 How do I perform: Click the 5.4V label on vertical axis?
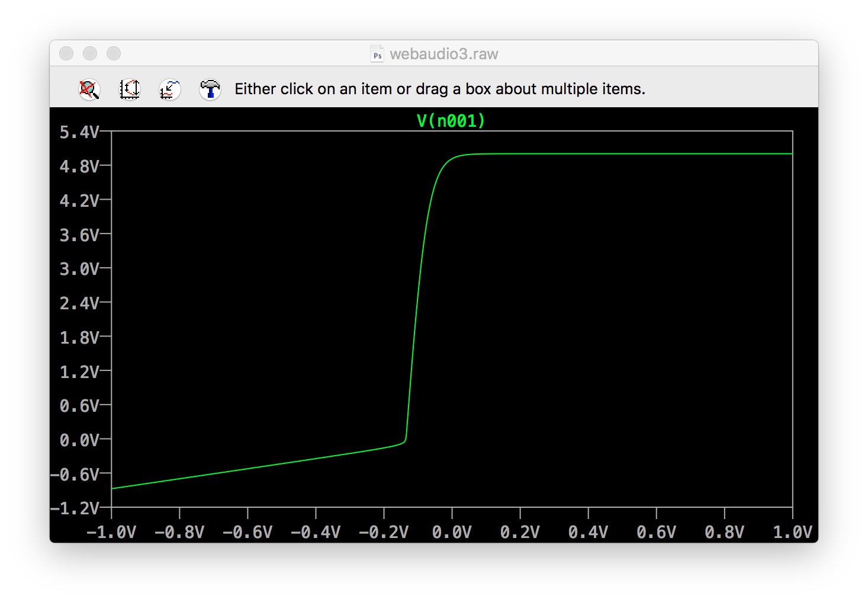(x=79, y=132)
